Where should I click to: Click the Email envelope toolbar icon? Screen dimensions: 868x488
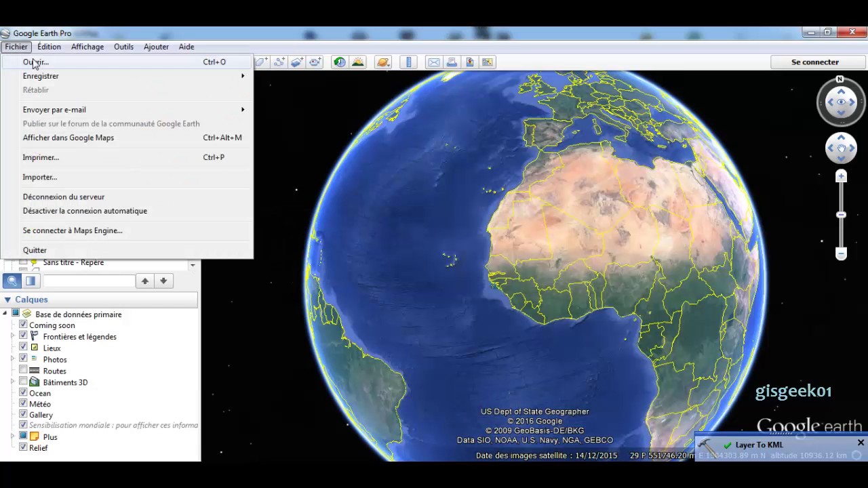tap(433, 62)
